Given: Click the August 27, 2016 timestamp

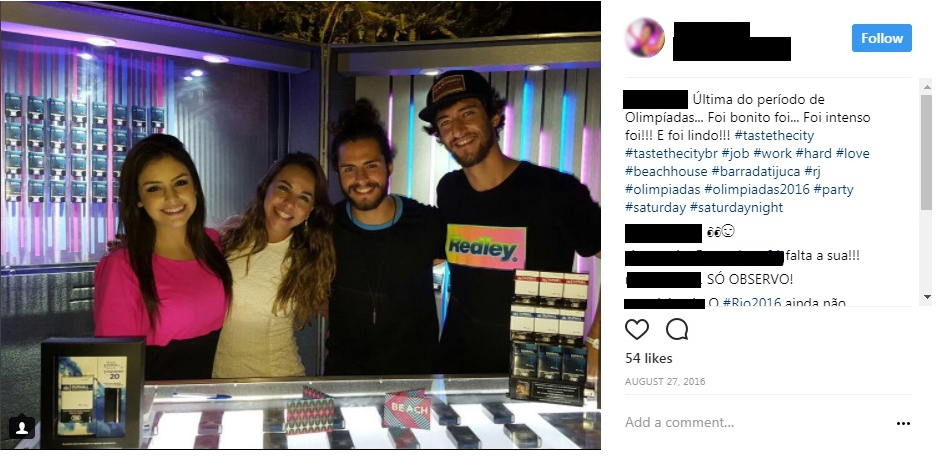Looking at the screenshot, I should [x=665, y=381].
